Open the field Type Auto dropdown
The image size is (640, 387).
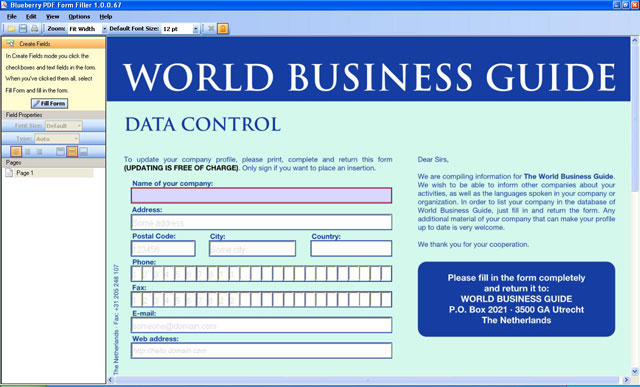(76, 139)
